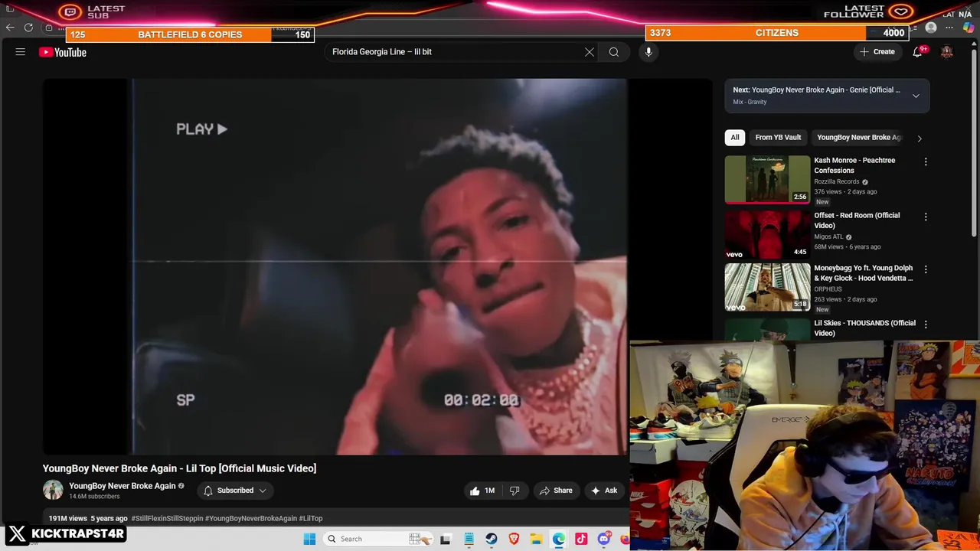Open the YouTube hamburger guide menu
980x551 pixels.
pos(21,52)
